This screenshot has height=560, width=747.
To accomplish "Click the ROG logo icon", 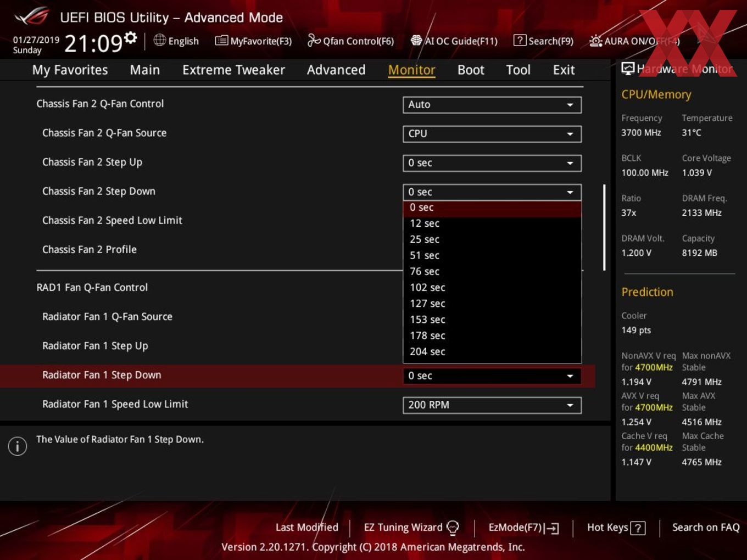I will click(31, 16).
